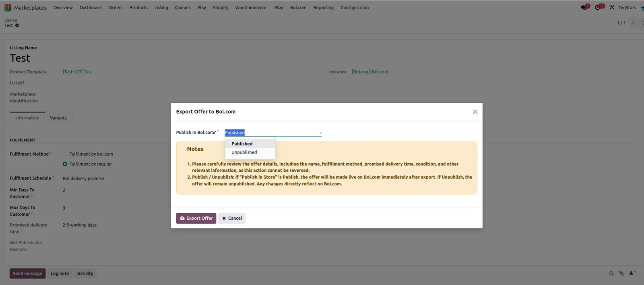
Task: Switch to the Information tab
Action: tap(27, 118)
